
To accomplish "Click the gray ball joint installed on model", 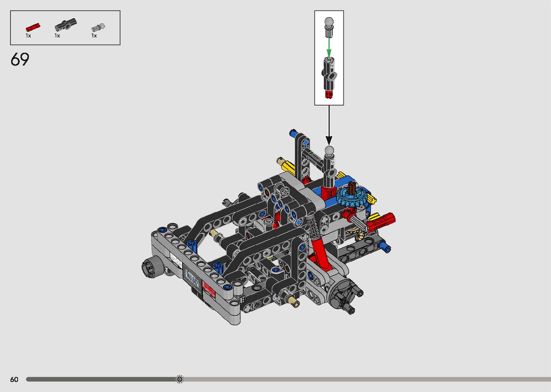I will (x=329, y=150).
